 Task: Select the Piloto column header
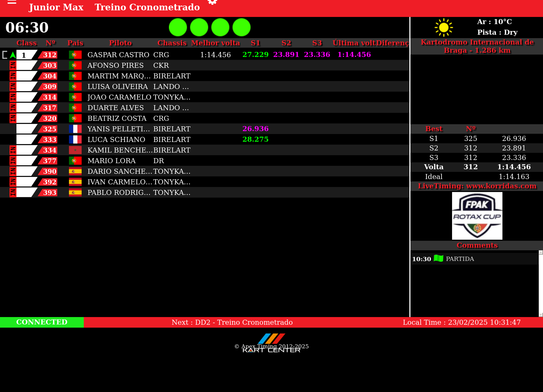(120, 43)
